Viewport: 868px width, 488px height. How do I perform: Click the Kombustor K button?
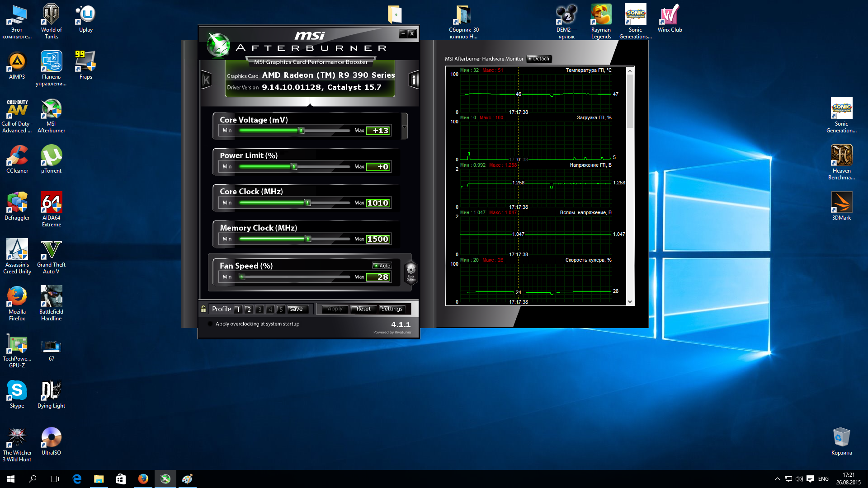pos(206,80)
